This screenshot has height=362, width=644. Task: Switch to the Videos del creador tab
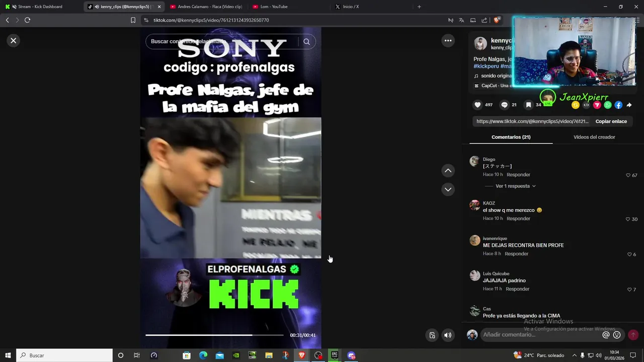click(594, 137)
